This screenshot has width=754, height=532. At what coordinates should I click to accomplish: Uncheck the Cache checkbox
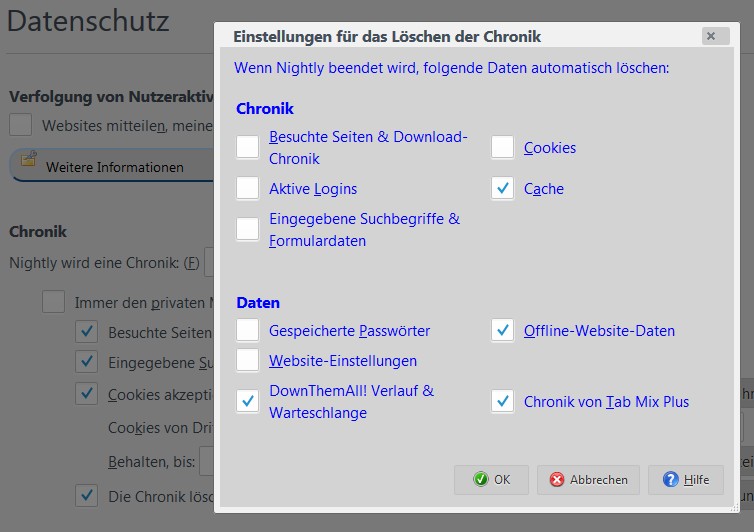tap(502, 189)
